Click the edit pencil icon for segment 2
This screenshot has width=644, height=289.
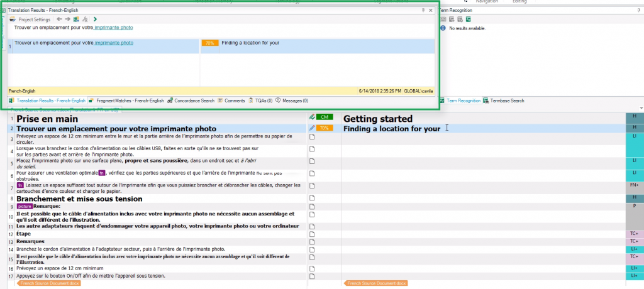(x=312, y=128)
